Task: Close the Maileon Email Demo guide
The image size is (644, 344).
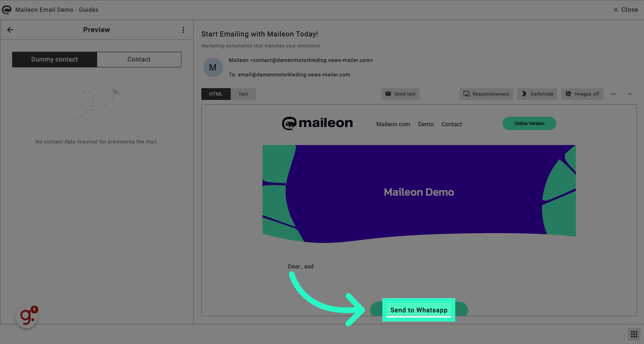Action: 626,10
